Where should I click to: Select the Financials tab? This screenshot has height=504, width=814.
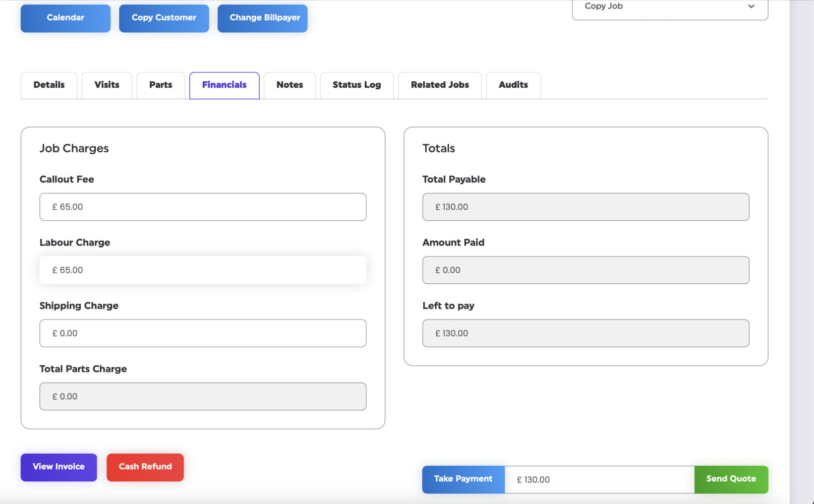click(224, 85)
